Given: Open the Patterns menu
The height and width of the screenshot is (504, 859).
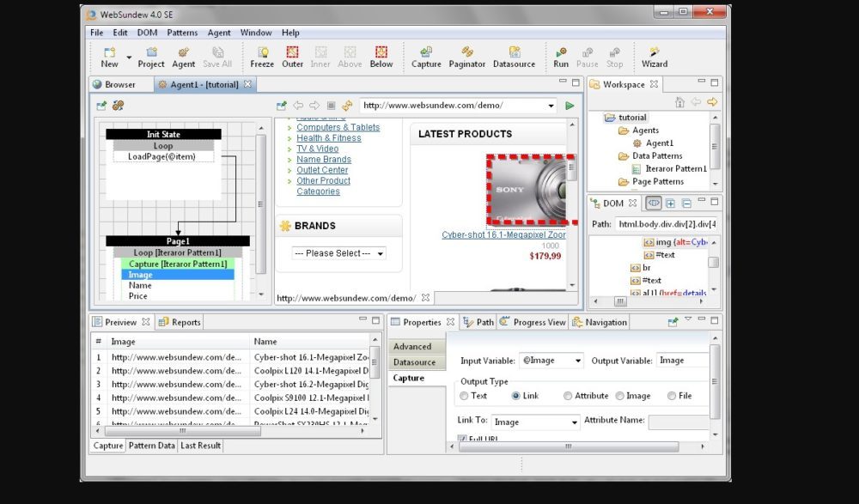Looking at the screenshot, I should 182,33.
